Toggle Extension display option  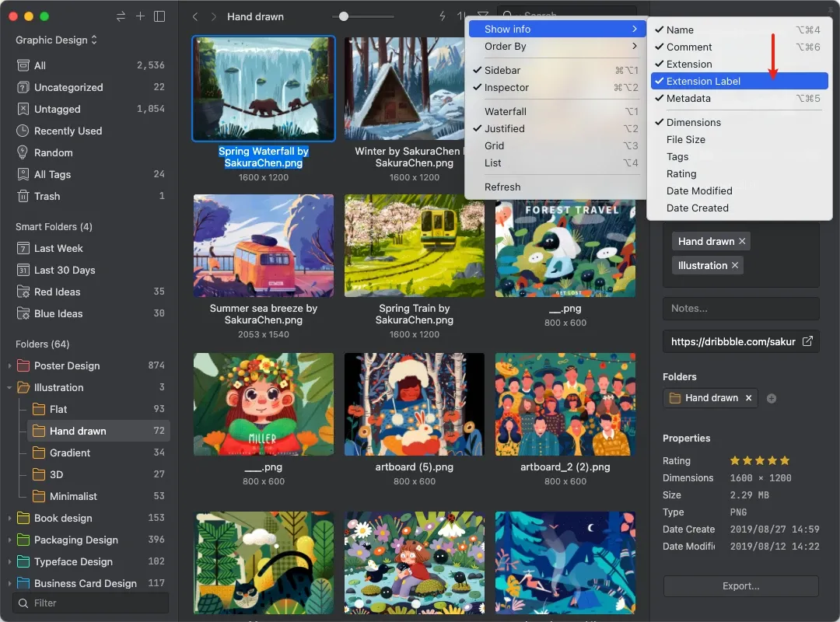point(740,65)
